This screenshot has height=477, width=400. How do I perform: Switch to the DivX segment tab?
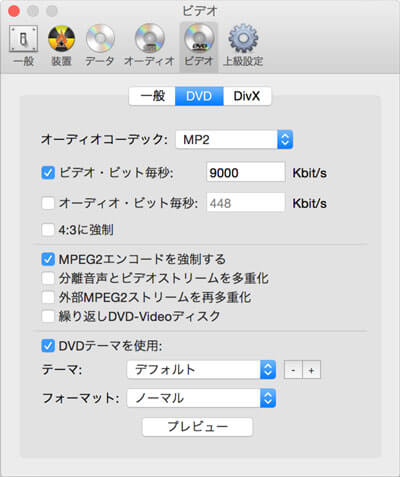(247, 96)
